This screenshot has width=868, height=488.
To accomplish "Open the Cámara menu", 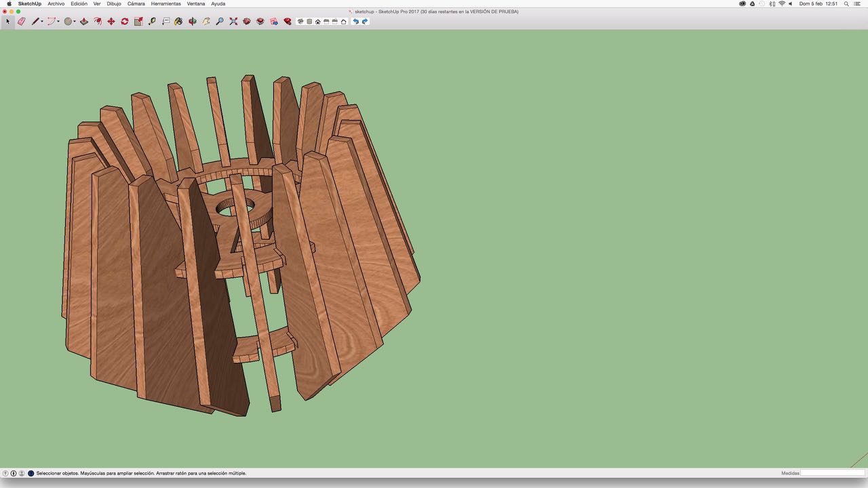I will [x=136, y=3].
